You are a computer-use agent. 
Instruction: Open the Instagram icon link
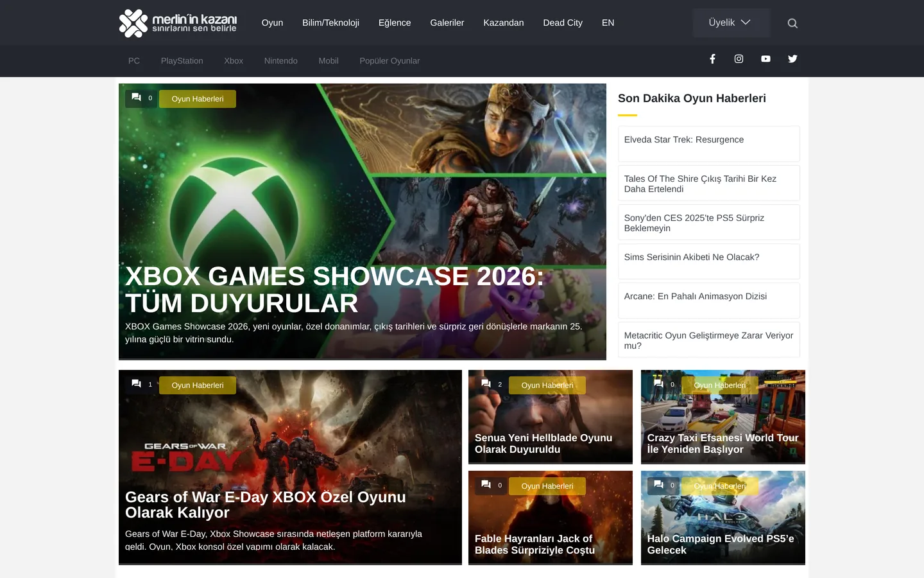739,59
